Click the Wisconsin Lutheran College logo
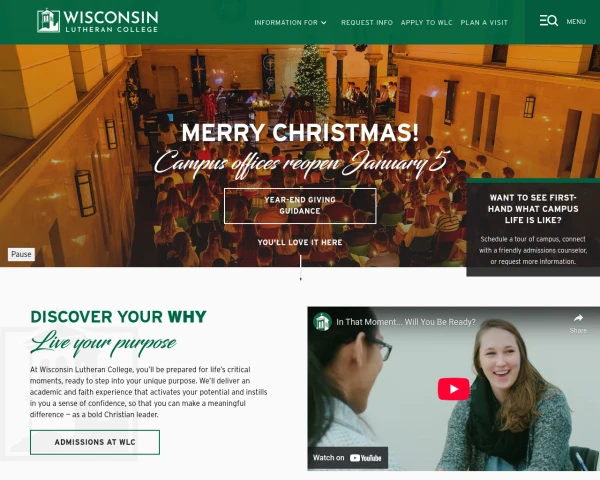 98,21
